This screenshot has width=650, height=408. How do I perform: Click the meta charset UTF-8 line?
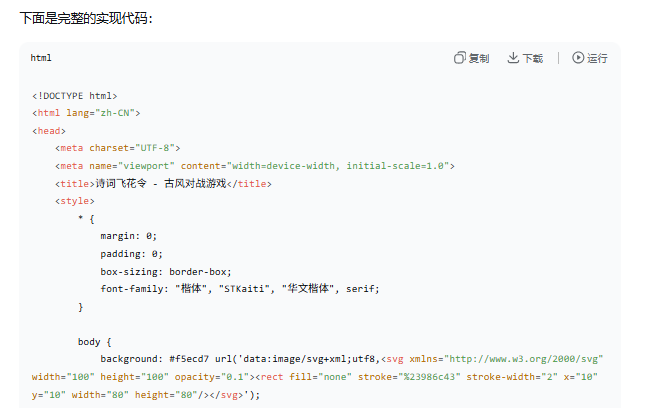point(118,148)
